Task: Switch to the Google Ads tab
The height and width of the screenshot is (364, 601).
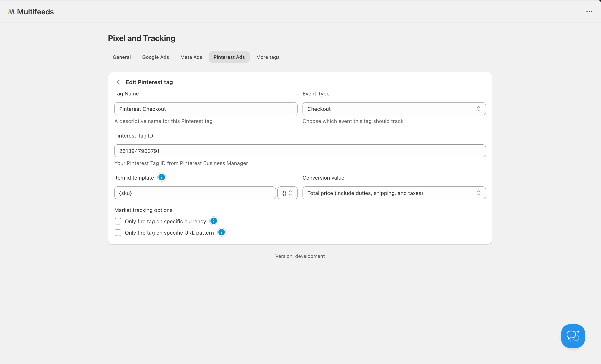Action: coord(156,57)
